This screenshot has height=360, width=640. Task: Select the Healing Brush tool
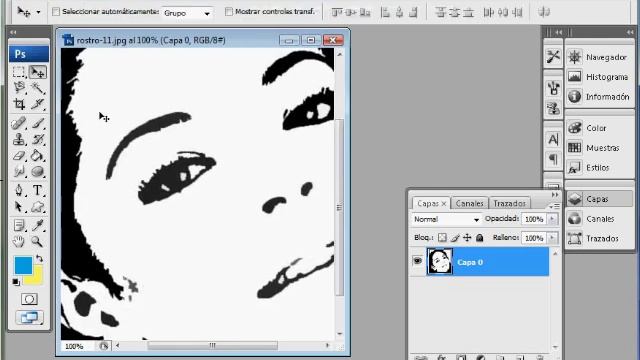(19, 123)
